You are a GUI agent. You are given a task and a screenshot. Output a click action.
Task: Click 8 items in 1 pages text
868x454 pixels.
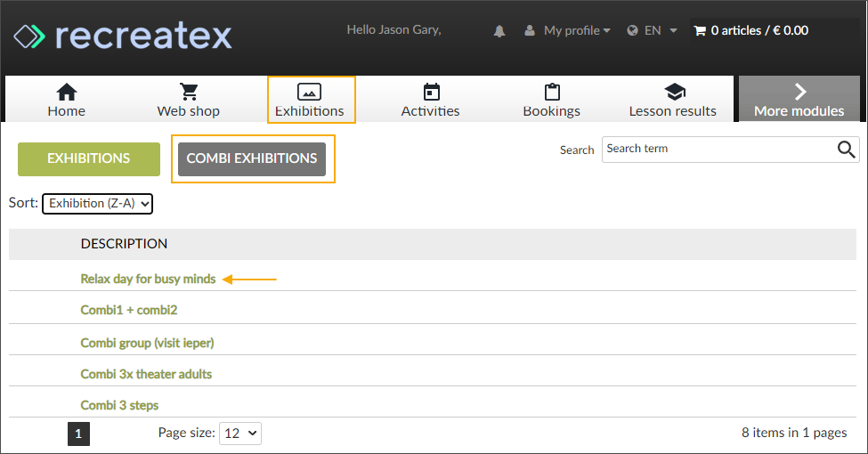794,433
